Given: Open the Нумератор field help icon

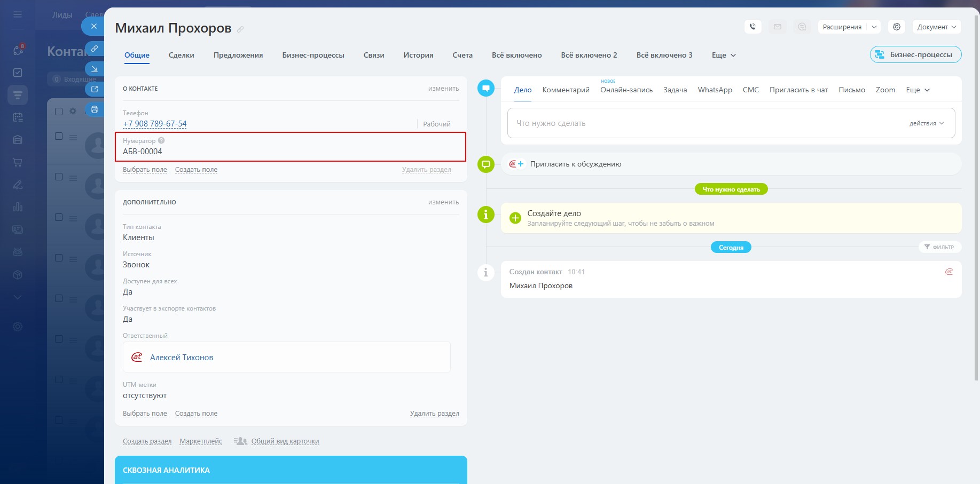Looking at the screenshot, I should pyautogui.click(x=161, y=141).
